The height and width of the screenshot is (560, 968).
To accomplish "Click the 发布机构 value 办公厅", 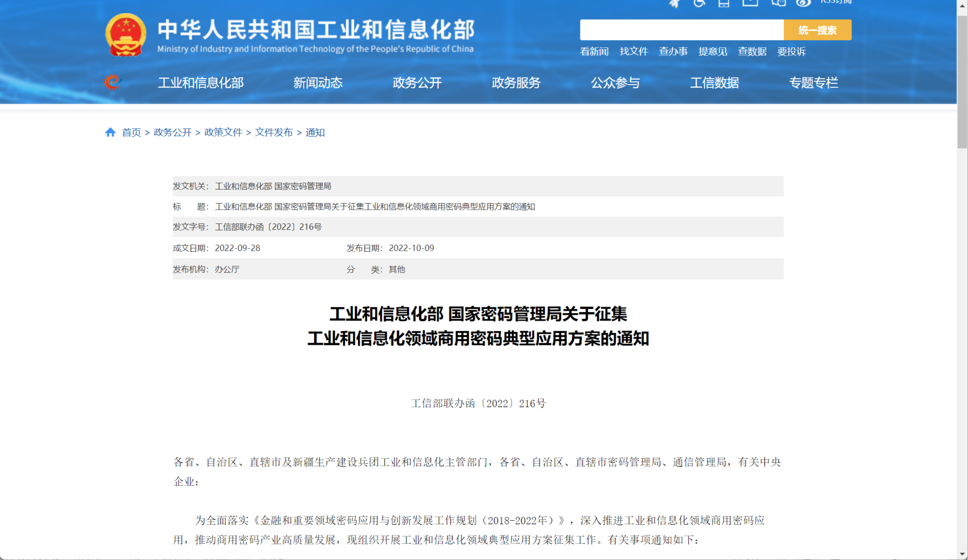I will click(x=227, y=270).
